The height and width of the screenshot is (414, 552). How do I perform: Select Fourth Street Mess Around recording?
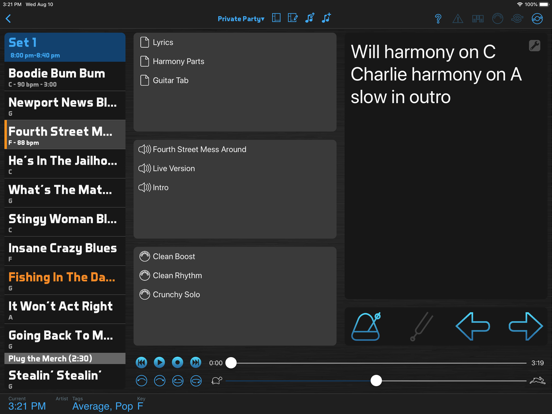click(x=235, y=149)
